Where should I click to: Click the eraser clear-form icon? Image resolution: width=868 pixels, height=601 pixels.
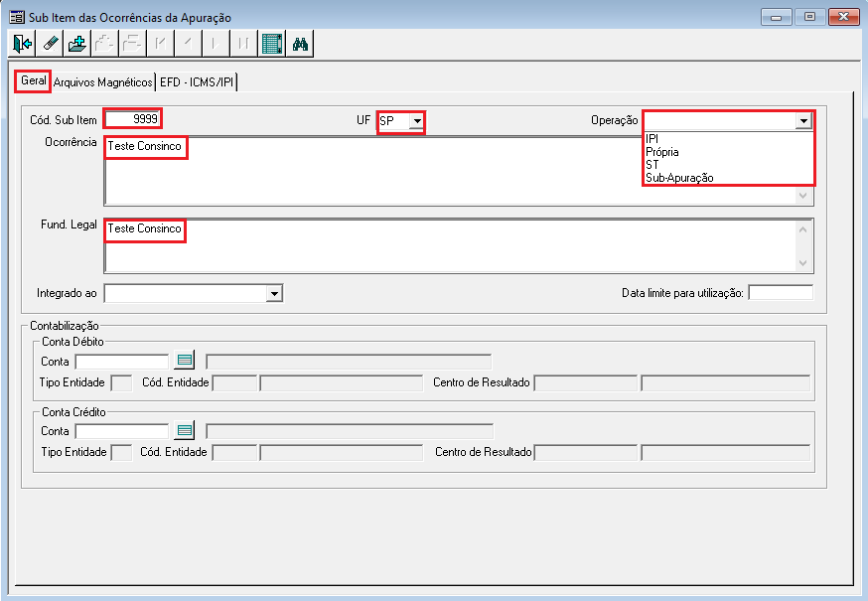click(50, 44)
